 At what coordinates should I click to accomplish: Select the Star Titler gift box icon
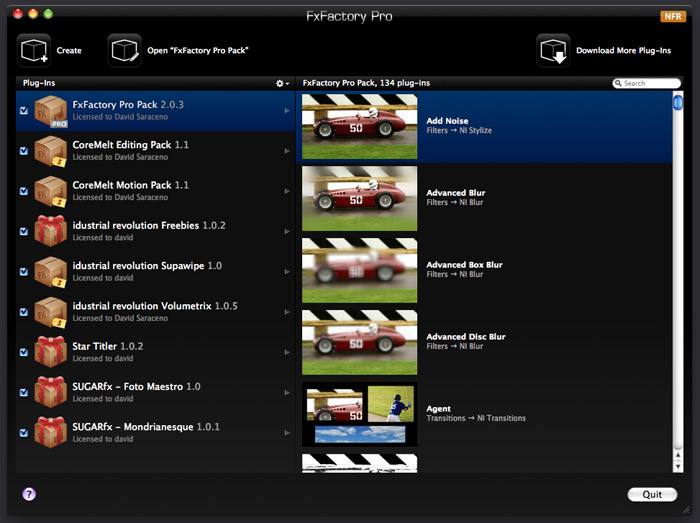(50, 351)
